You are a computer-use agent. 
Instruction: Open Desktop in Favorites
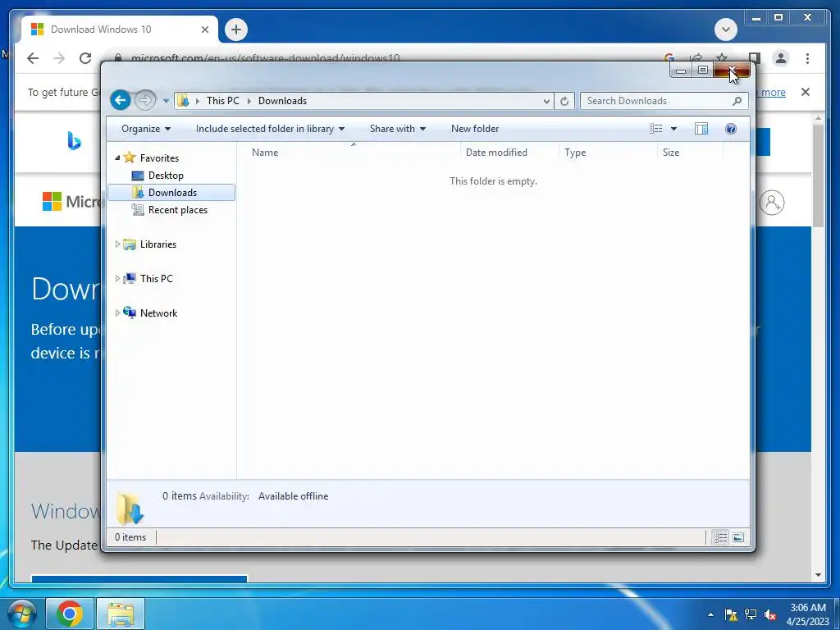(x=166, y=176)
